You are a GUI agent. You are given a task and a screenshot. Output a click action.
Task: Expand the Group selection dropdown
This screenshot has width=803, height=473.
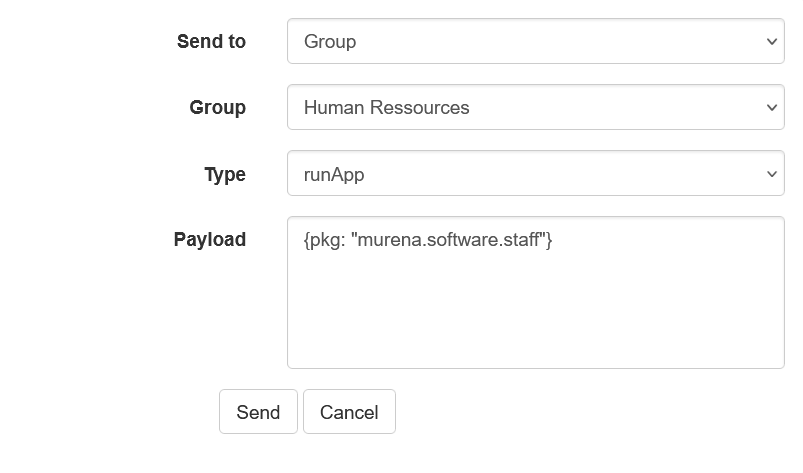pos(535,107)
